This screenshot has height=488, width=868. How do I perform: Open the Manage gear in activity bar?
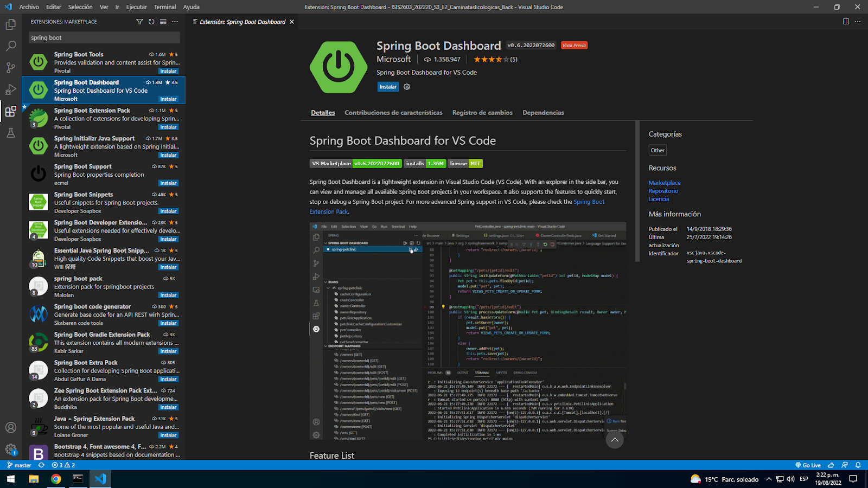coord(10,450)
